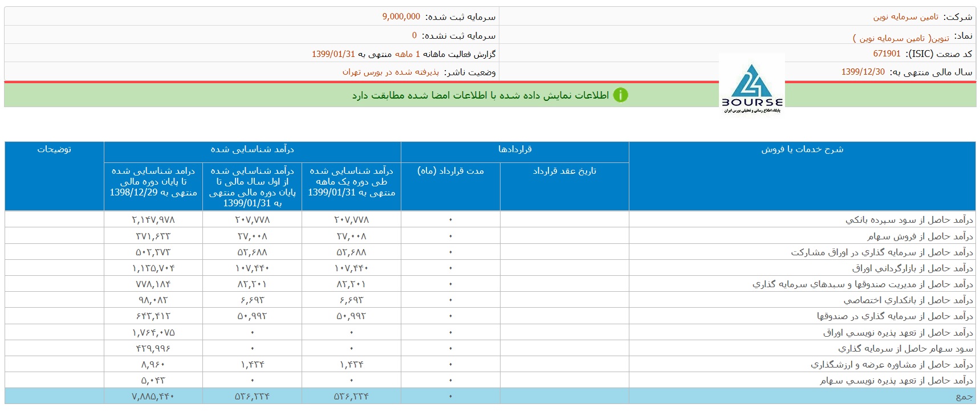Click the green info icon in the banner
The height and width of the screenshot is (412, 980).
pyautogui.click(x=620, y=95)
